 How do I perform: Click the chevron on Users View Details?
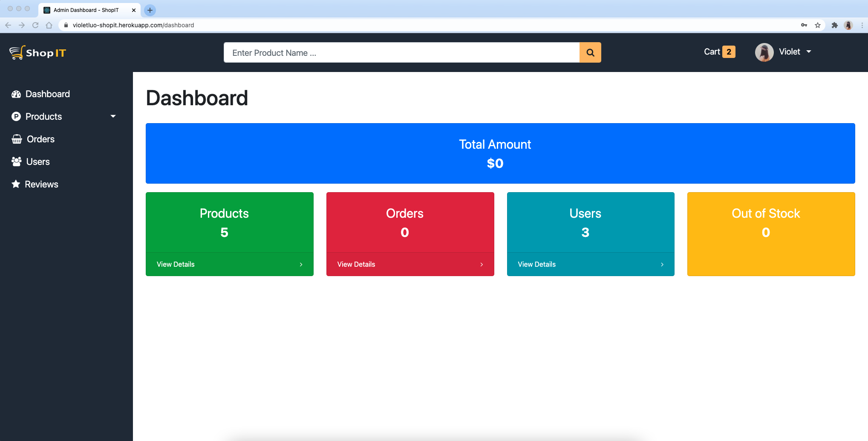(662, 265)
